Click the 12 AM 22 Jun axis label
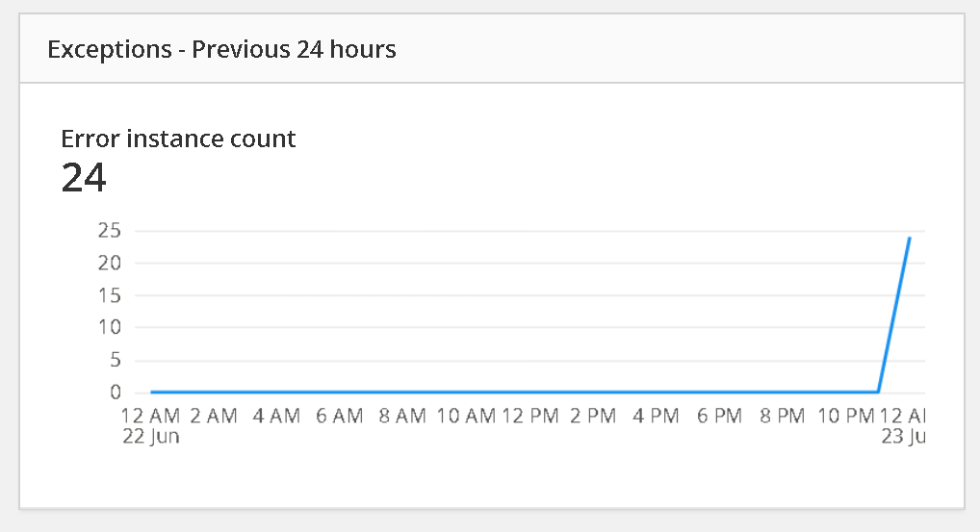980x532 pixels. 150,425
